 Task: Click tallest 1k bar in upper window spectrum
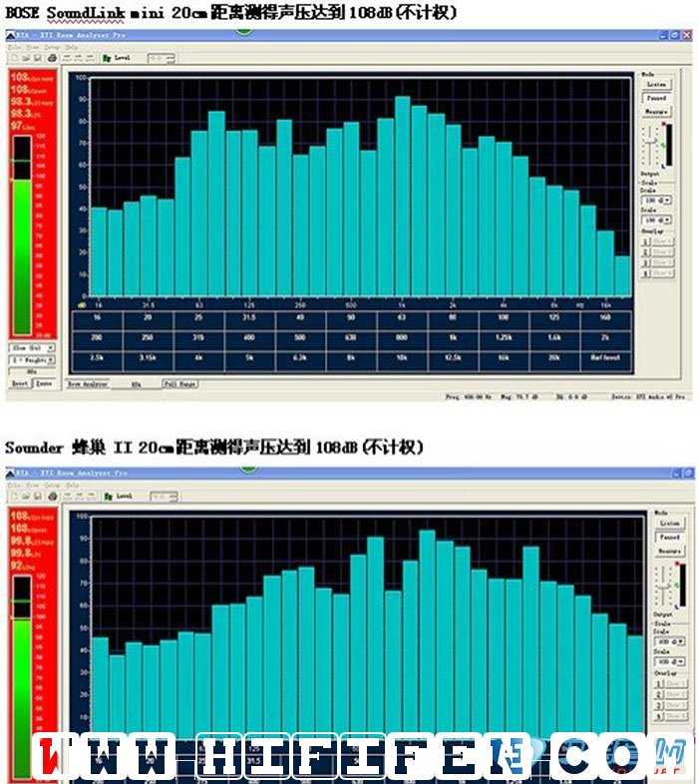click(x=403, y=196)
